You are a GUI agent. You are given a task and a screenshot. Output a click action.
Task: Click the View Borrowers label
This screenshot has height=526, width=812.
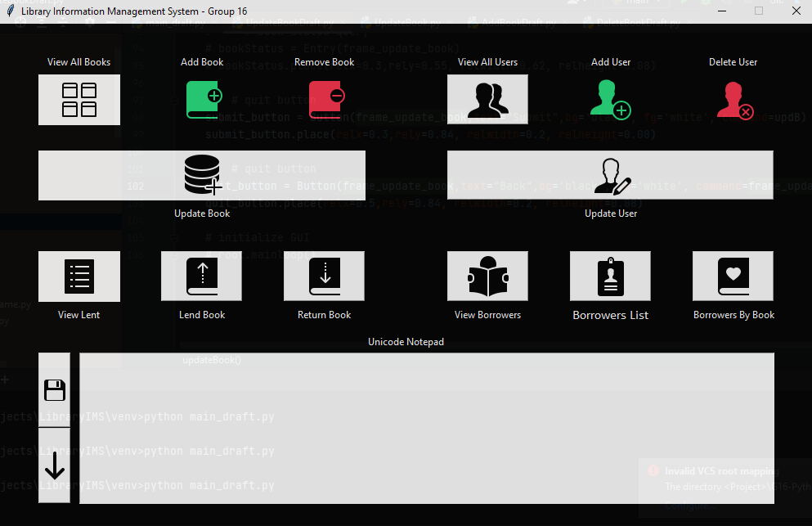[x=488, y=315]
